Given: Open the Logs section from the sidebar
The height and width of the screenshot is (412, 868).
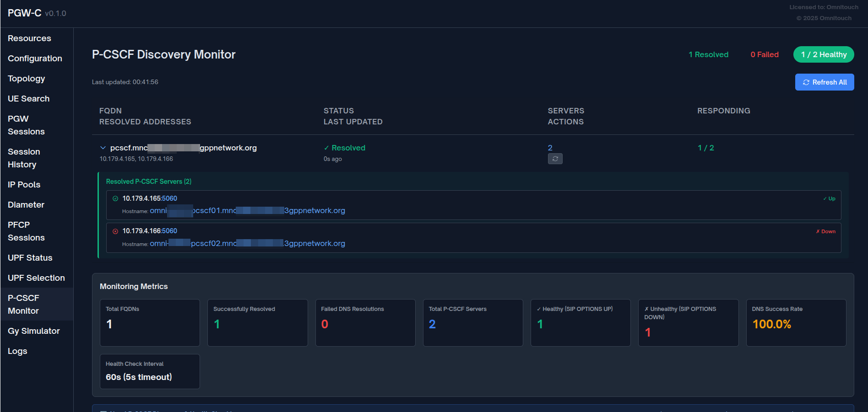Looking at the screenshot, I should coord(17,351).
